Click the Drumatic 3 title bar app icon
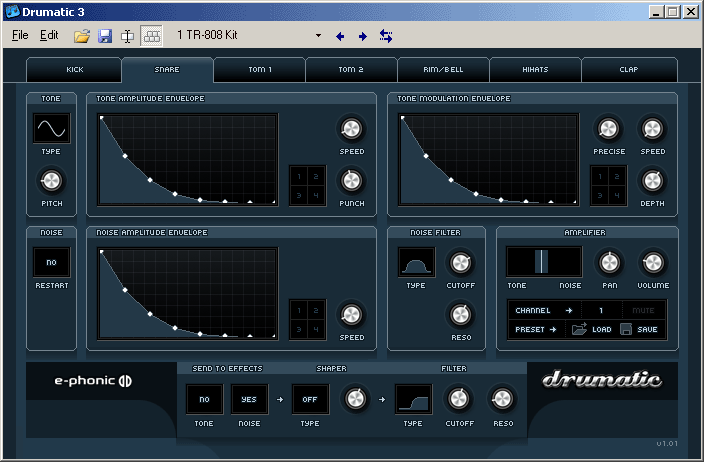The width and height of the screenshot is (704, 462). click(x=12, y=12)
